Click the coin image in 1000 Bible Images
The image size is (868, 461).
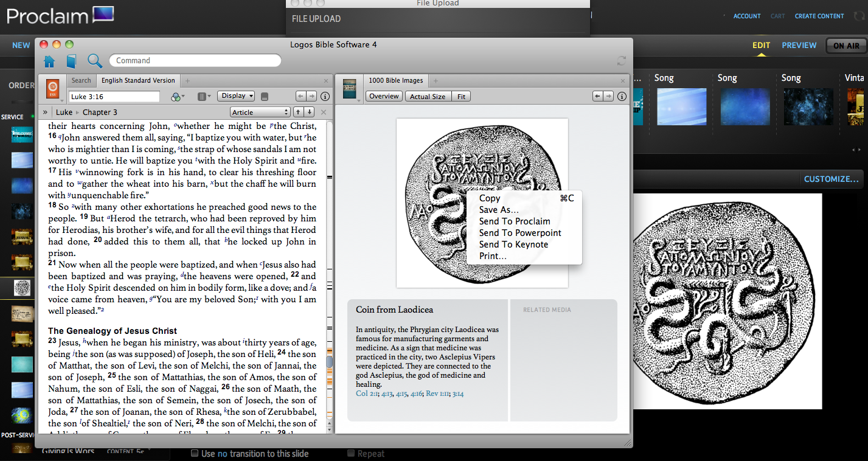482,203
